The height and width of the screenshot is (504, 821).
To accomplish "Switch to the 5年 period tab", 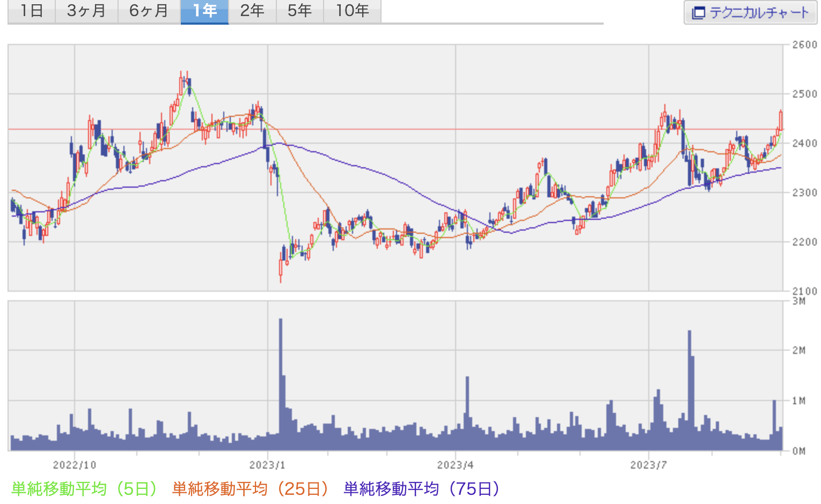I will click(299, 11).
